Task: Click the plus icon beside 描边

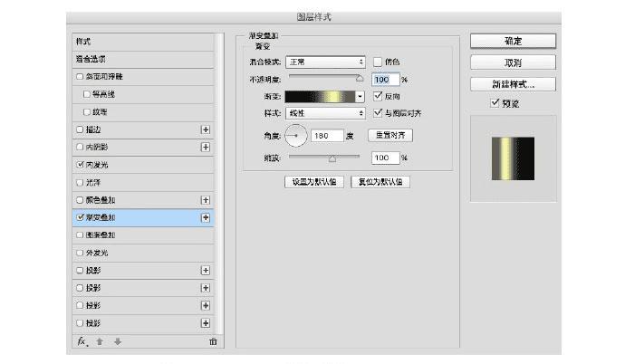Action: (206, 129)
